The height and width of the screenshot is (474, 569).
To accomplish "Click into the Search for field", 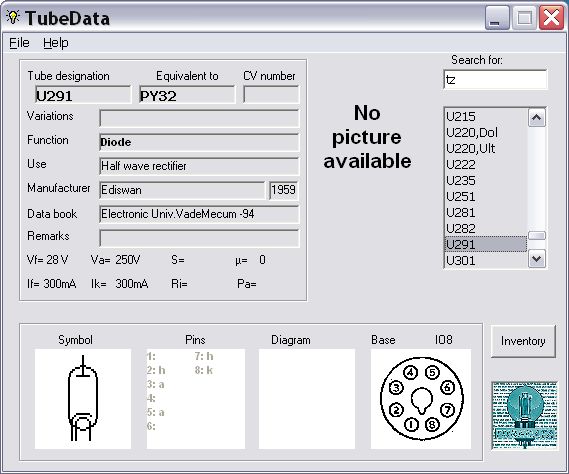I will click(x=495, y=79).
